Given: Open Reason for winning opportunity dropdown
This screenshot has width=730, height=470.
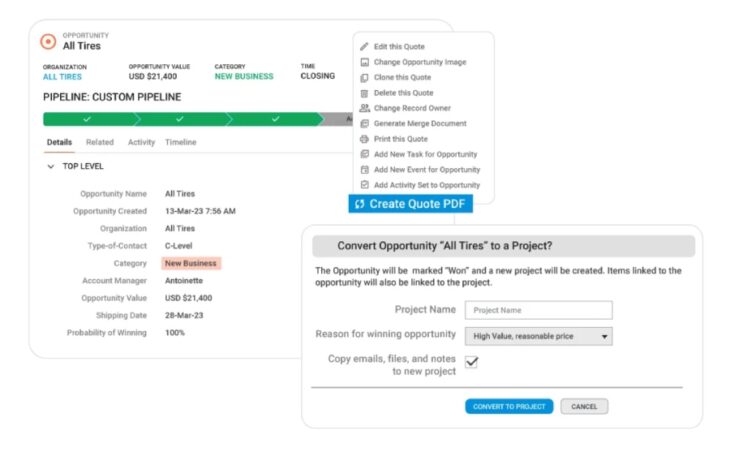Looking at the screenshot, I should pyautogui.click(x=539, y=336).
